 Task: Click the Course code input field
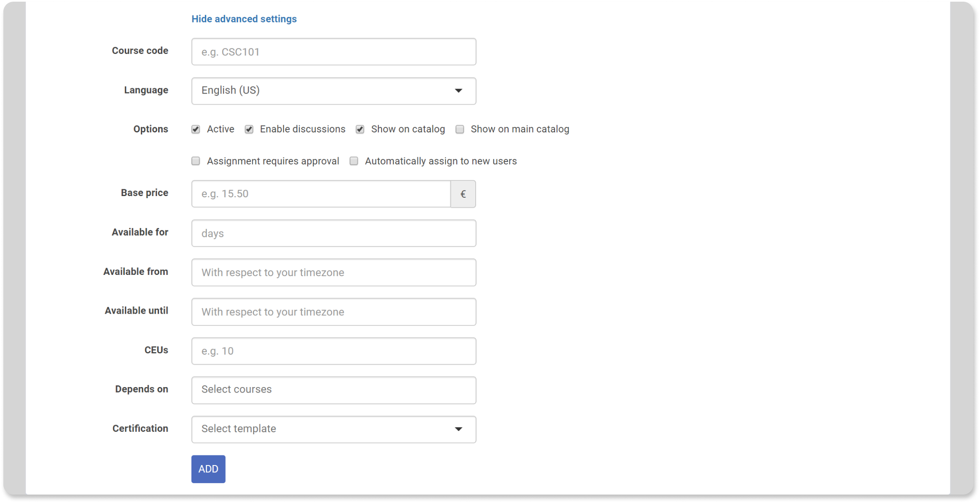click(x=334, y=52)
